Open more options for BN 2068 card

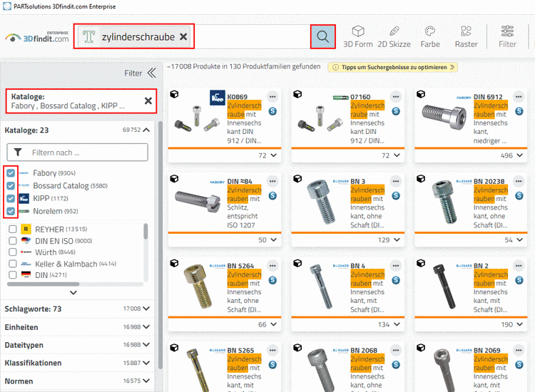click(395, 351)
